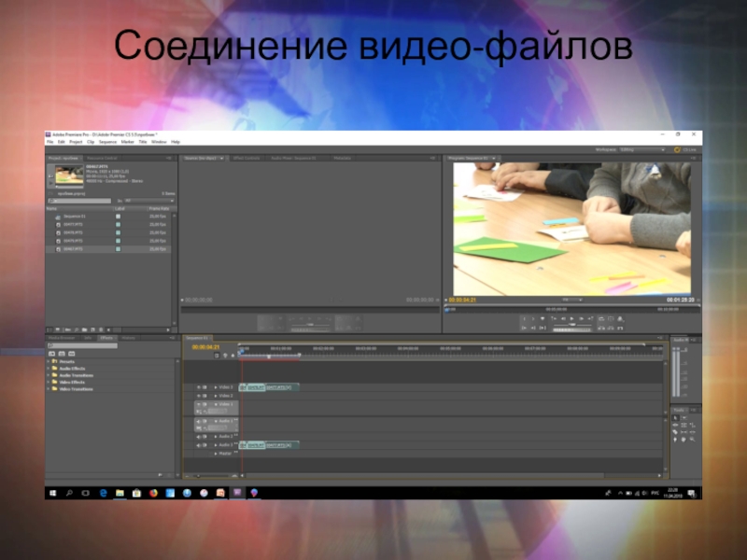Expand the Video Effects folder
Image resolution: width=747 pixels, height=560 pixels.
click(73, 382)
